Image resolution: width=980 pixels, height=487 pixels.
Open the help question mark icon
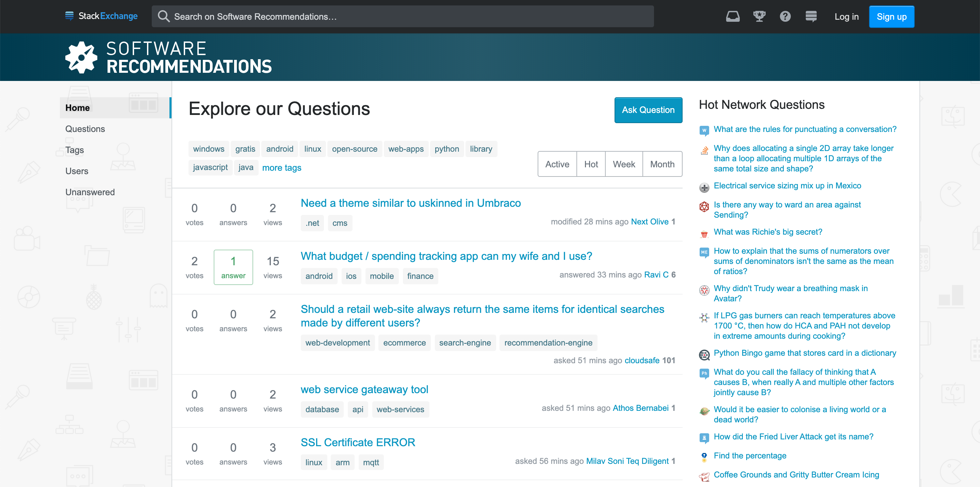pos(785,16)
